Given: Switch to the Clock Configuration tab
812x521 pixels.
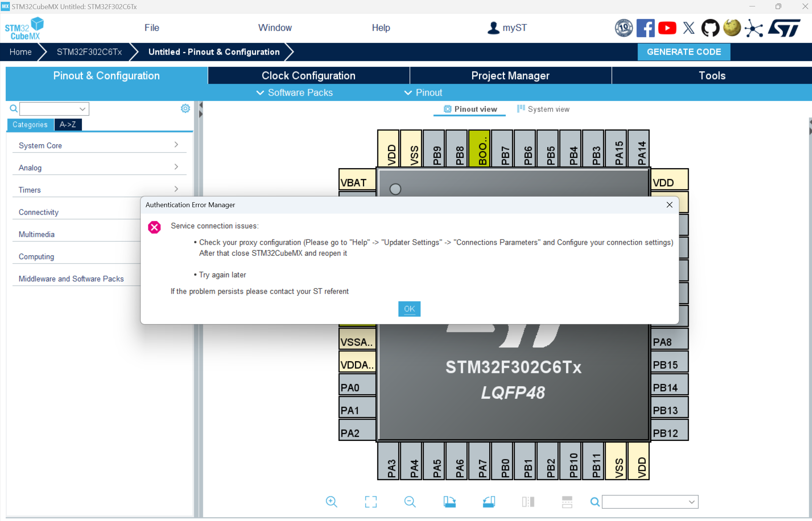Looking at the screenshot, I should 308,76.
